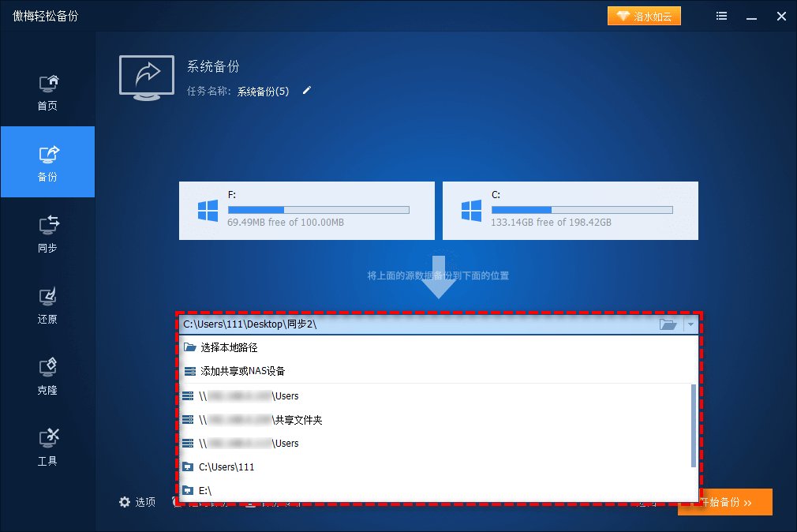The image size is (797, 532).
Task: Choose 添加共享或NAS设备 in the dropdown list
Action: tap(245, 370)
